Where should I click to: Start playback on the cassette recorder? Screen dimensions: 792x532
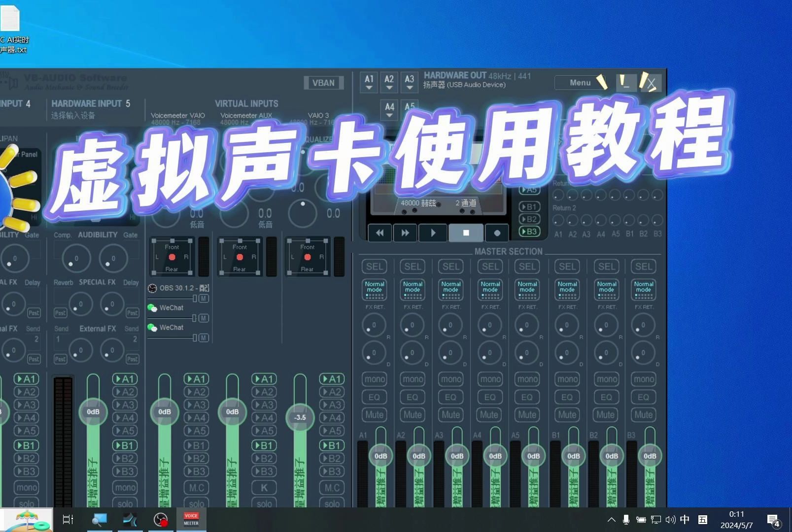433,233
